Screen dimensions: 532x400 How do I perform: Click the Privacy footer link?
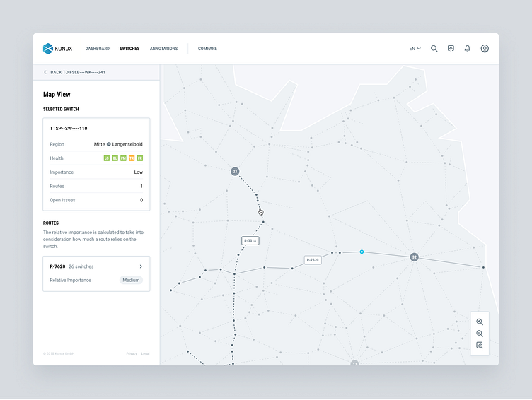coord(132,353)
